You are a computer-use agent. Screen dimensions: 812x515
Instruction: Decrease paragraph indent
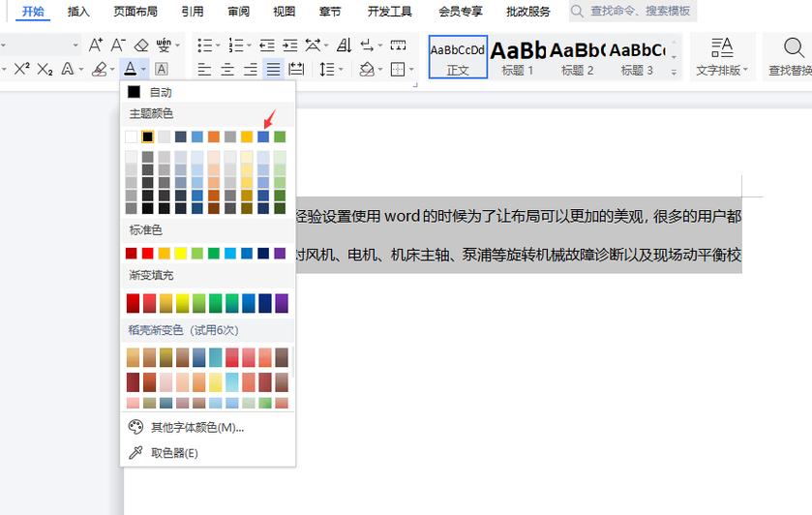[x=267, y=45]
